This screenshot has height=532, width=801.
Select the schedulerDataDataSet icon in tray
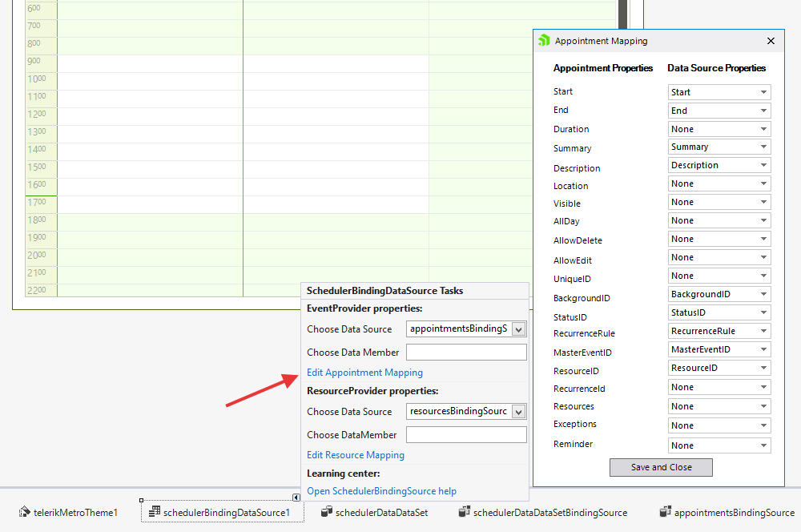[374, 512]
